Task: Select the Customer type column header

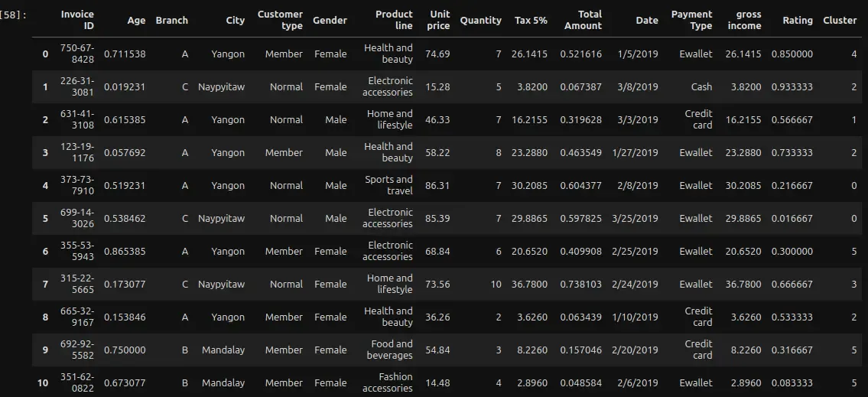Action: 280,20
